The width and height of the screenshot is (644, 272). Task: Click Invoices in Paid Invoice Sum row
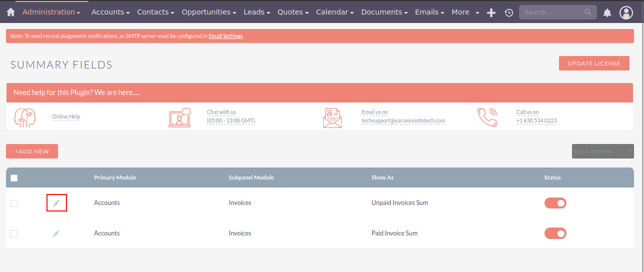[240, 233]
